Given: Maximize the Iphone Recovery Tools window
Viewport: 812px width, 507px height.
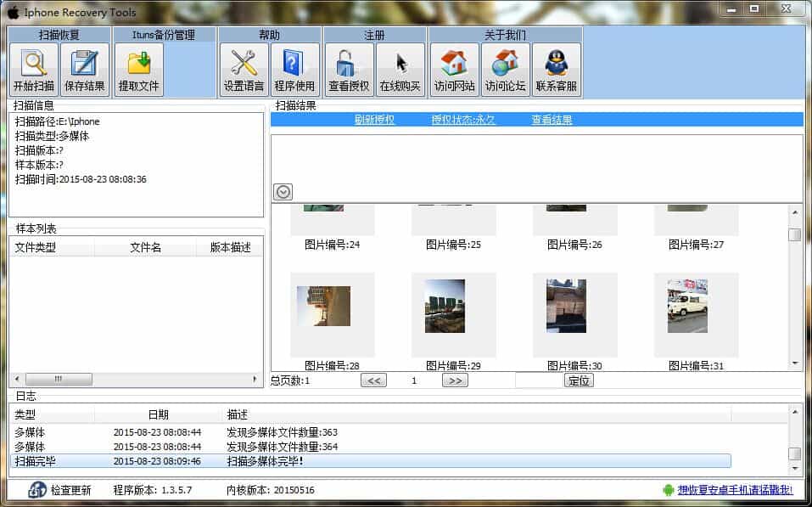Looking at the screenshot, I should click(754, 9).
